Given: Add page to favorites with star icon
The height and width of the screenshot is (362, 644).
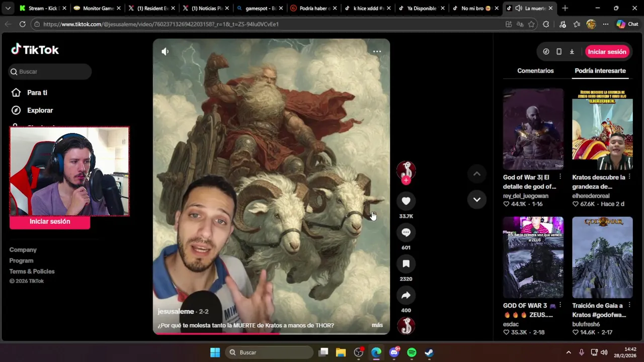Looking at the screenshot, I should (531, 24).
